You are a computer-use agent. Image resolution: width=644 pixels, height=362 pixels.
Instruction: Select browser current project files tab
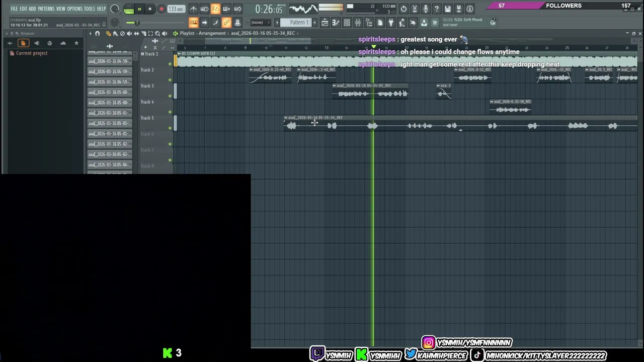[x=23, y=43]
